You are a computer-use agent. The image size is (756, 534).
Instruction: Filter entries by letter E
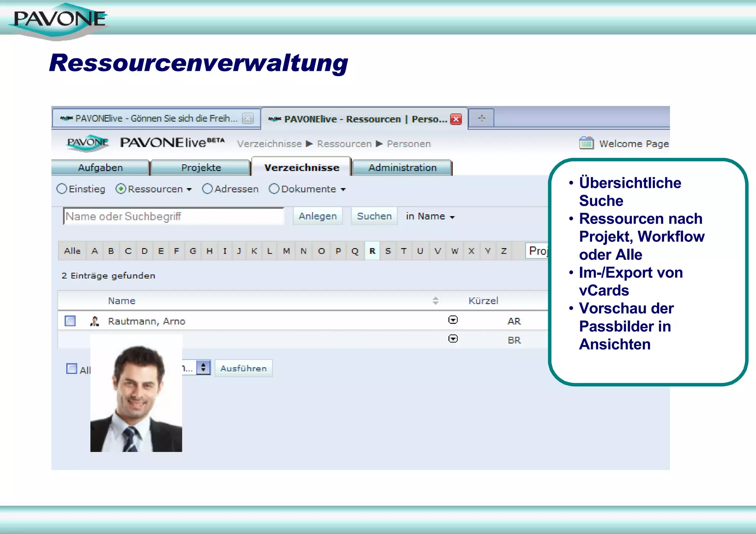point(161,251)
